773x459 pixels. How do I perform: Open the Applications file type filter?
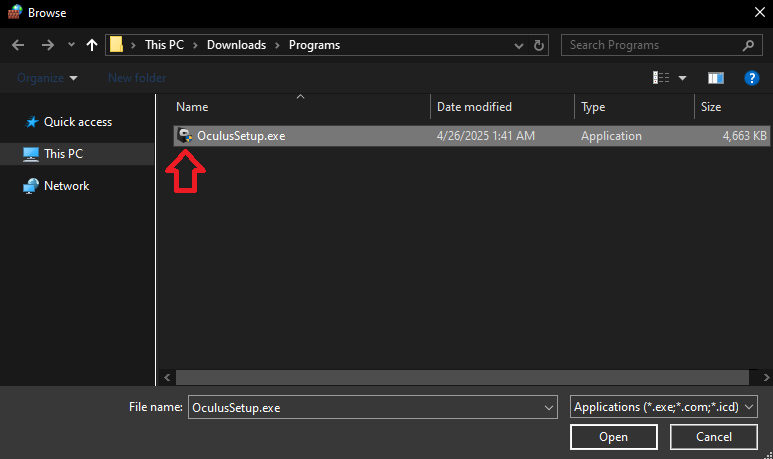pyautogui.click(x=664, y=407)
